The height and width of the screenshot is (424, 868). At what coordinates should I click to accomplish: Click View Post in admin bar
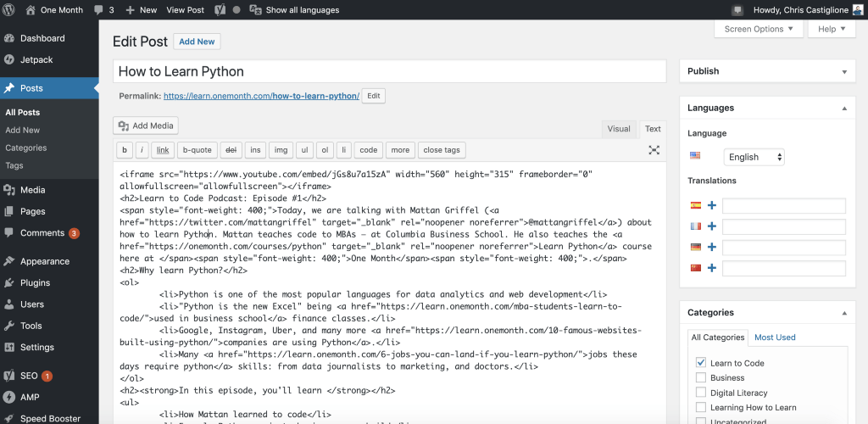[185, 9]
